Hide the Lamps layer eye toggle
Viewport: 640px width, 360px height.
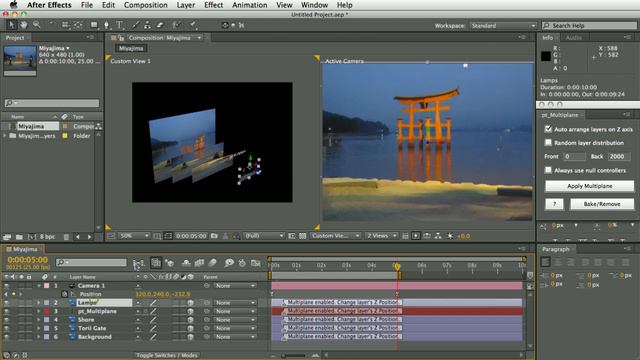point(7,303)
